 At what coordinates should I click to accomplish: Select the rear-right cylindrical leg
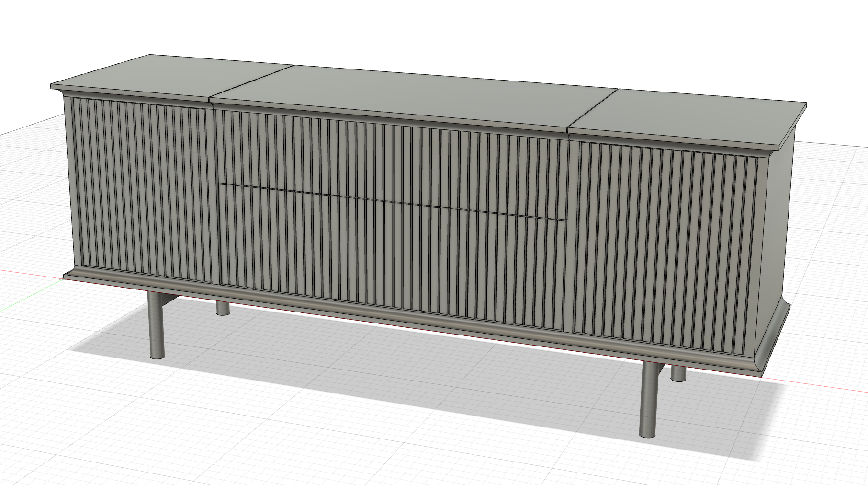(677, 373)
